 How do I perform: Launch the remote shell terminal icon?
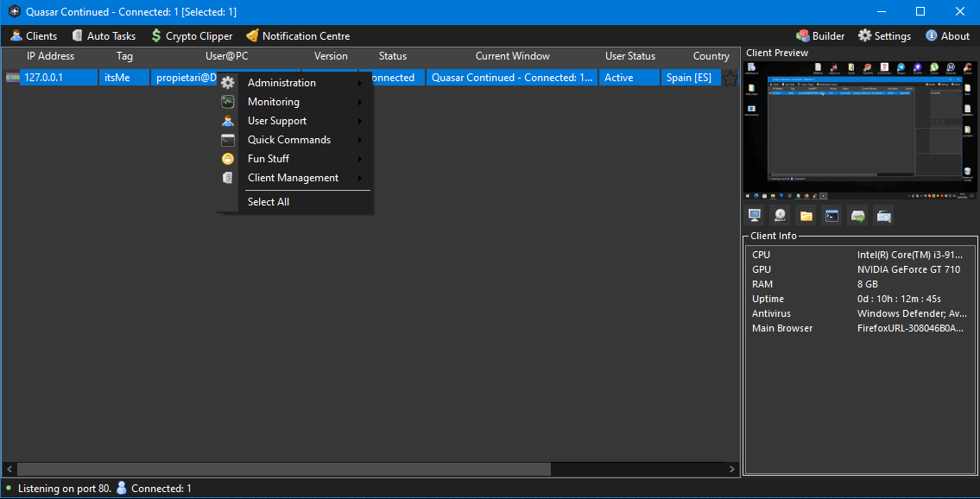point(831,216)
